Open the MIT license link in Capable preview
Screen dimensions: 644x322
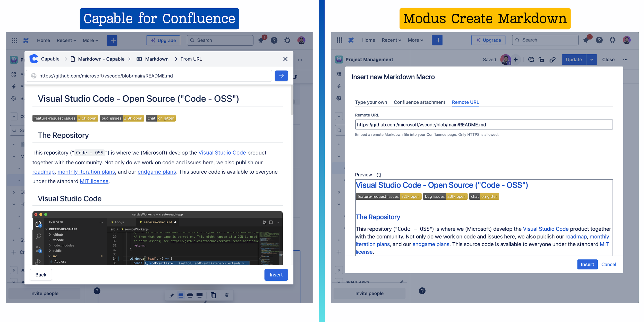(94, 181)
